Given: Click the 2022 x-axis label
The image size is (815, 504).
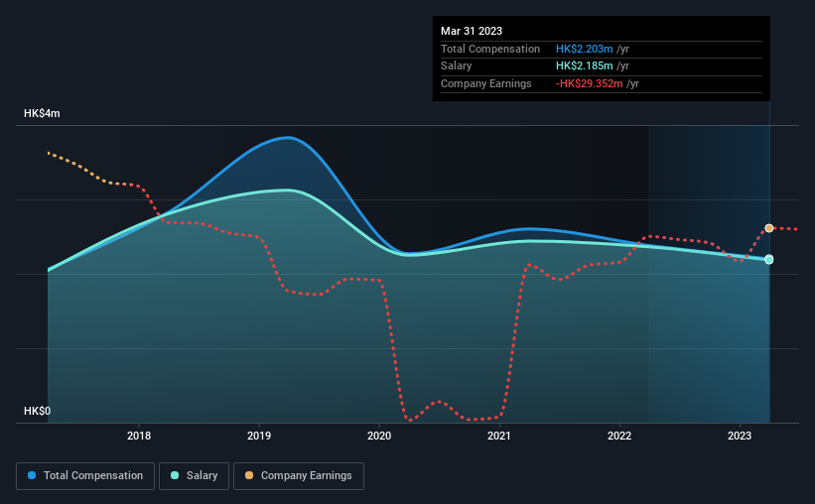Looking at the screenshot, I should [619, 436].
